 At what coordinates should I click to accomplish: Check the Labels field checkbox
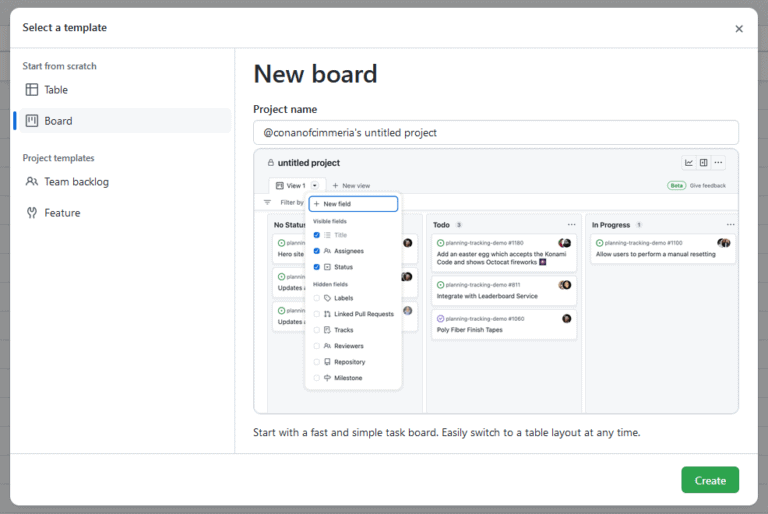(316, 298)
